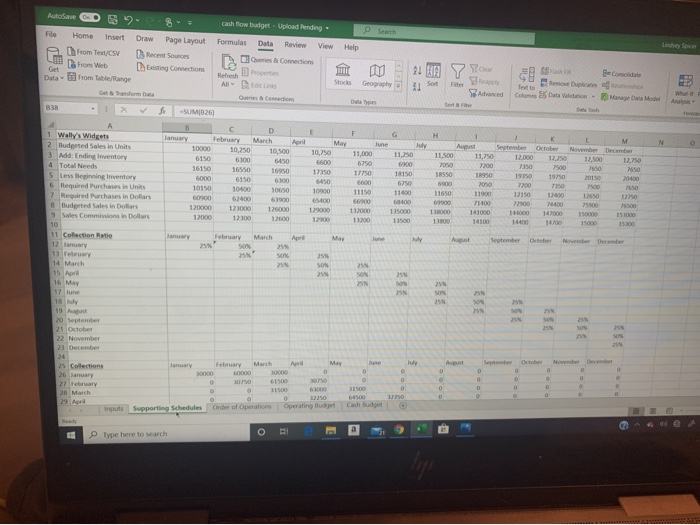
Task: Open the cash flow budget title dropdown
Action: click(x=327, y=28)
